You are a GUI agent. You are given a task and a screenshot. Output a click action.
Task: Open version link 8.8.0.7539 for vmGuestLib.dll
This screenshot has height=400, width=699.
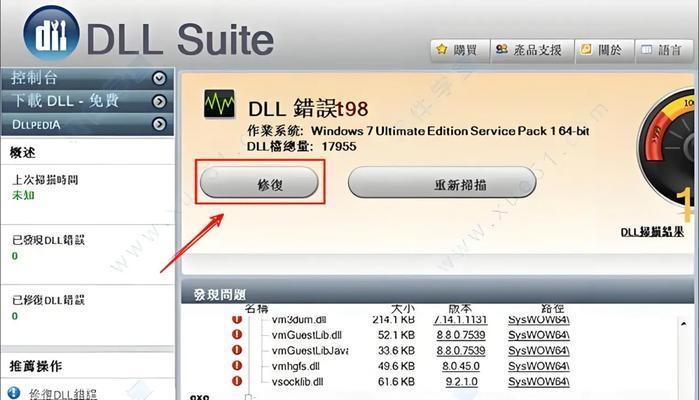point(461,335)
